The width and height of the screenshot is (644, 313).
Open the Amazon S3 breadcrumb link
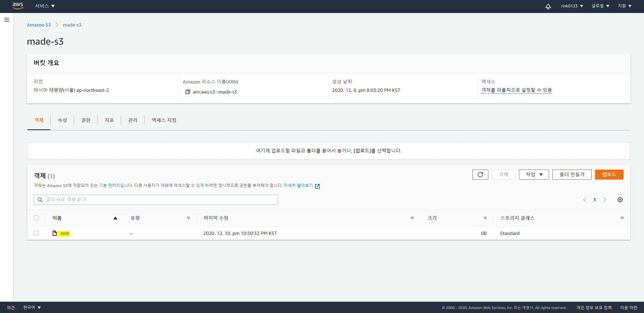[39, 25]
